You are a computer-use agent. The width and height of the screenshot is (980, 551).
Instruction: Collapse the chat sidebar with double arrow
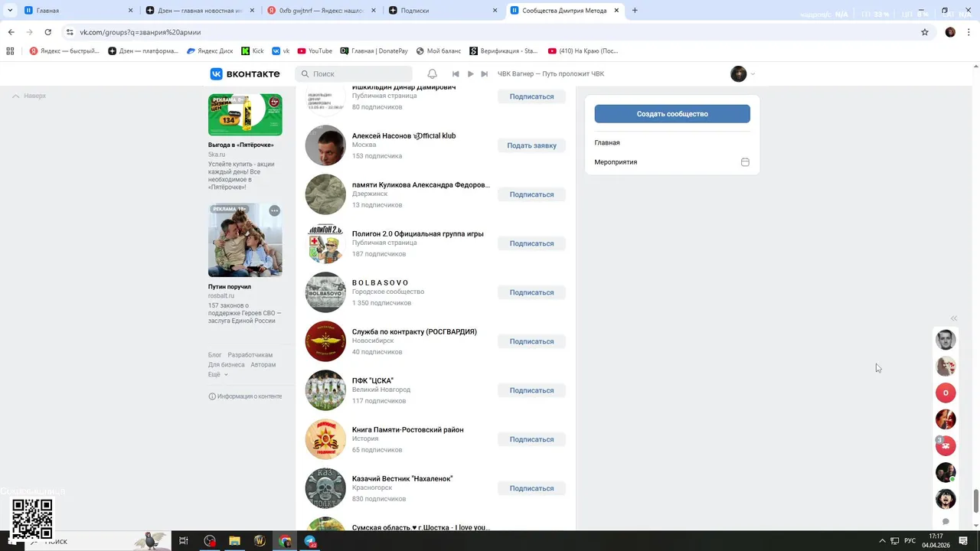954,318
